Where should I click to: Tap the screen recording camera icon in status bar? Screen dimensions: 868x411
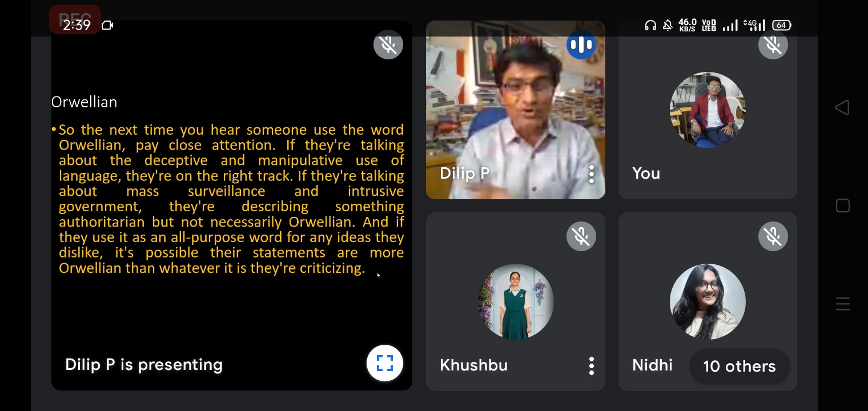click(107, 25)
